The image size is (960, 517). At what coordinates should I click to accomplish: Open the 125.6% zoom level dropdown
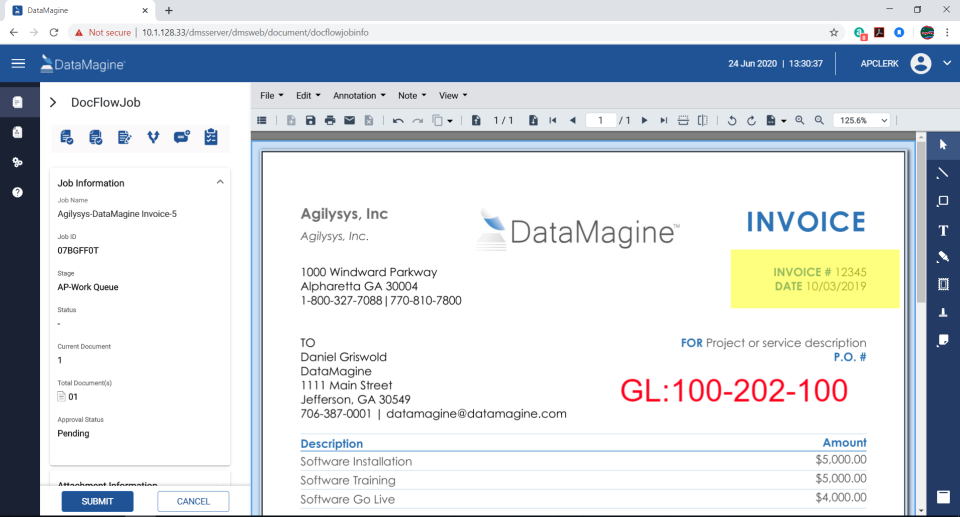[x=862, y=121]
